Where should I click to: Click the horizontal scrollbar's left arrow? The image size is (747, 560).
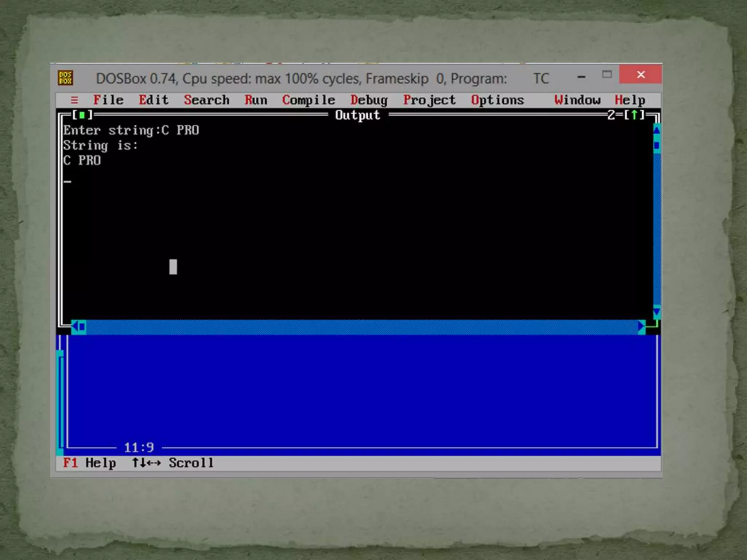[75, 327]
